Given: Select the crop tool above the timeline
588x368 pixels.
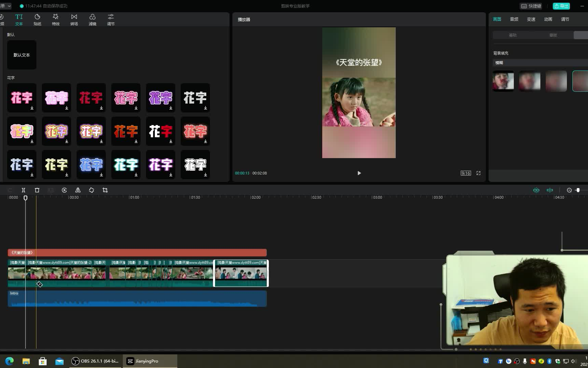Looking at the screenshot, I should click(105, 190).
